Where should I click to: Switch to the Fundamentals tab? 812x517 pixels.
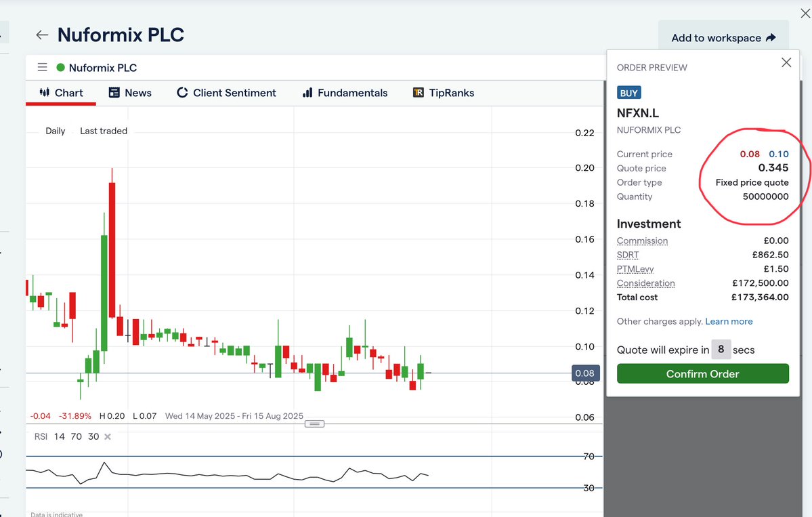345,93
